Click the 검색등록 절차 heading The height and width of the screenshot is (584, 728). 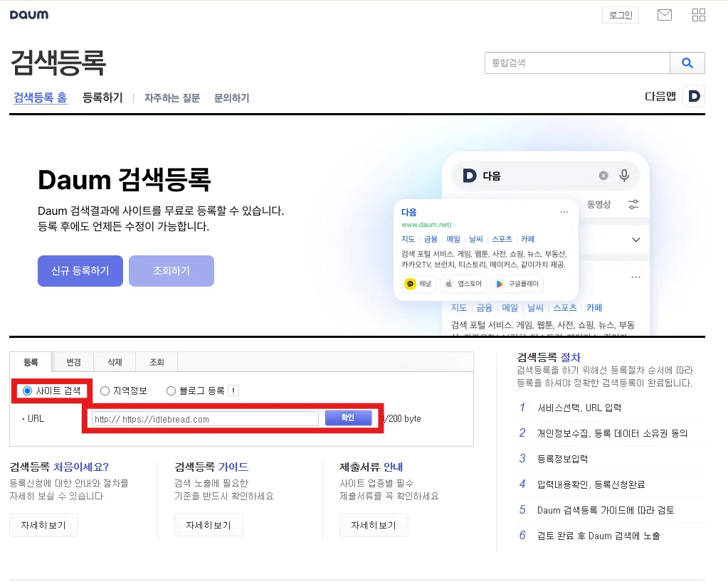point(549,357)
